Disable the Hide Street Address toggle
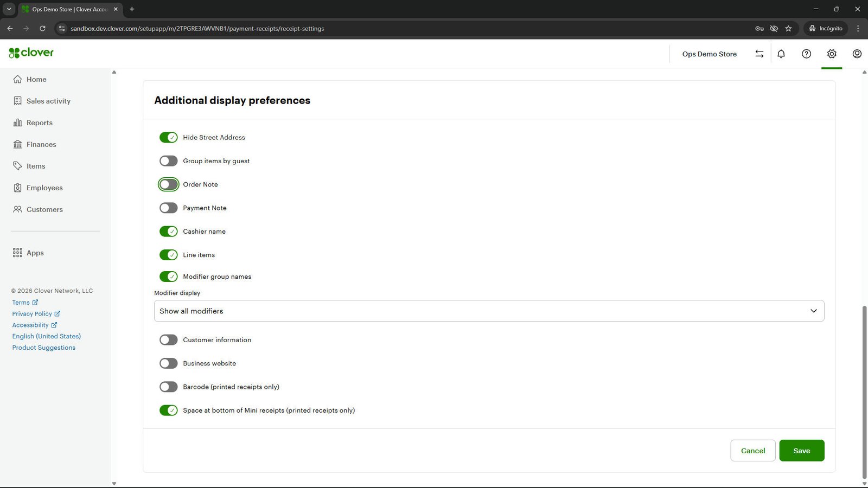The image size is (868, 488). 168,137
